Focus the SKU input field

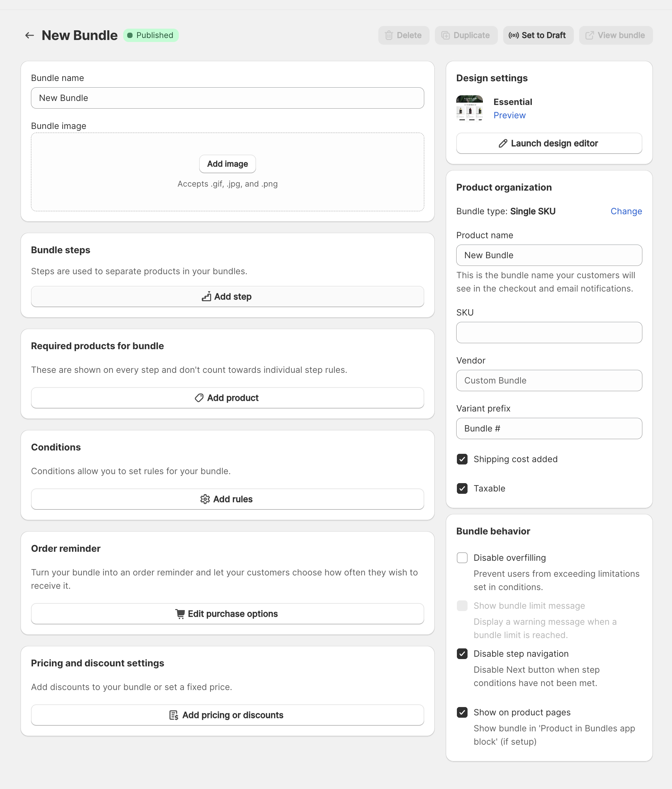click(549, 333)
